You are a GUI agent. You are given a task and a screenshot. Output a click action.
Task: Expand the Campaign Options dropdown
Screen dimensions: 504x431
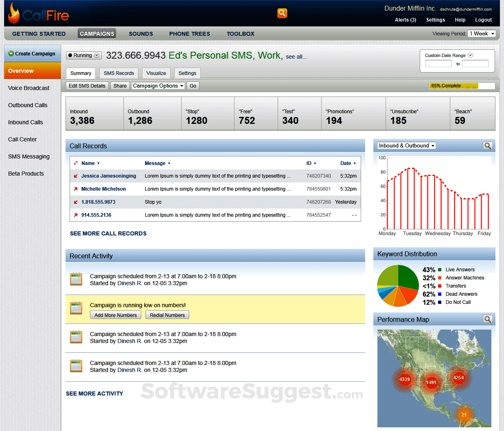click(158, 86)
